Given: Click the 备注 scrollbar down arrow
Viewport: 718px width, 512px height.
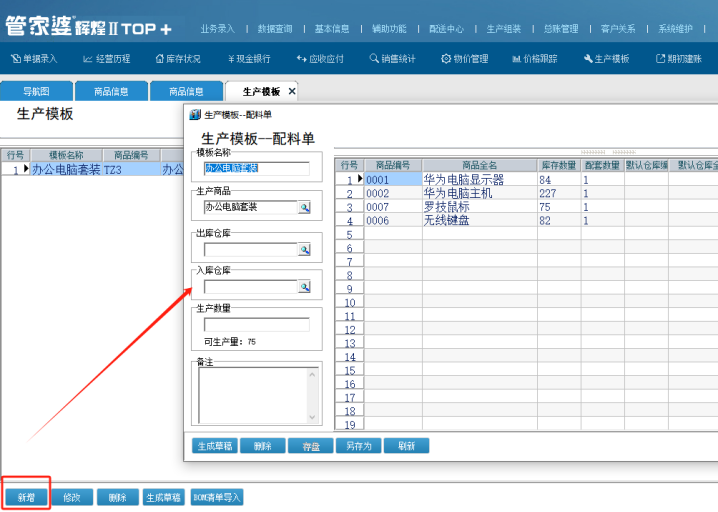Looking at the screenshot, I should pos(313,417).
